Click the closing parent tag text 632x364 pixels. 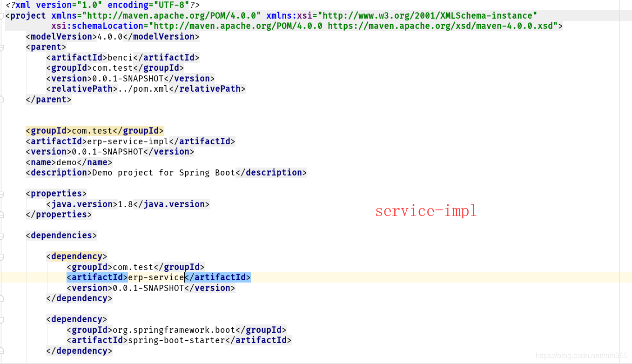48,100
